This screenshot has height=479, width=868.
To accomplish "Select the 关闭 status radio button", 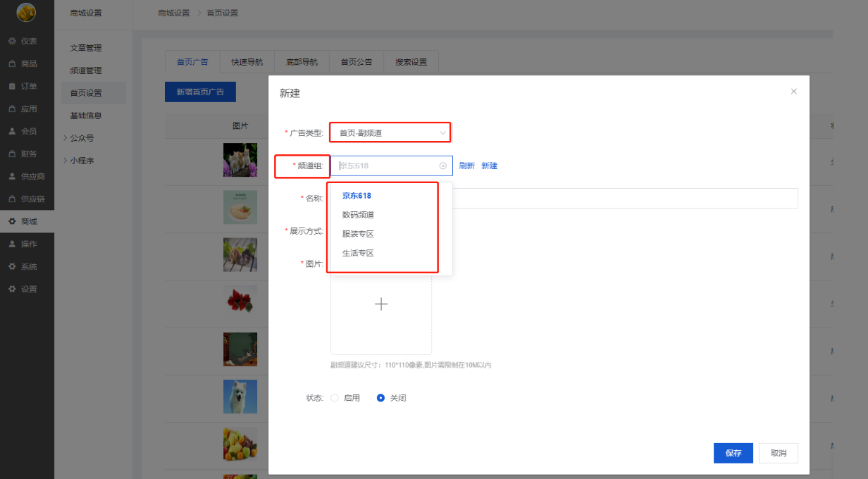I will [381, 398].
